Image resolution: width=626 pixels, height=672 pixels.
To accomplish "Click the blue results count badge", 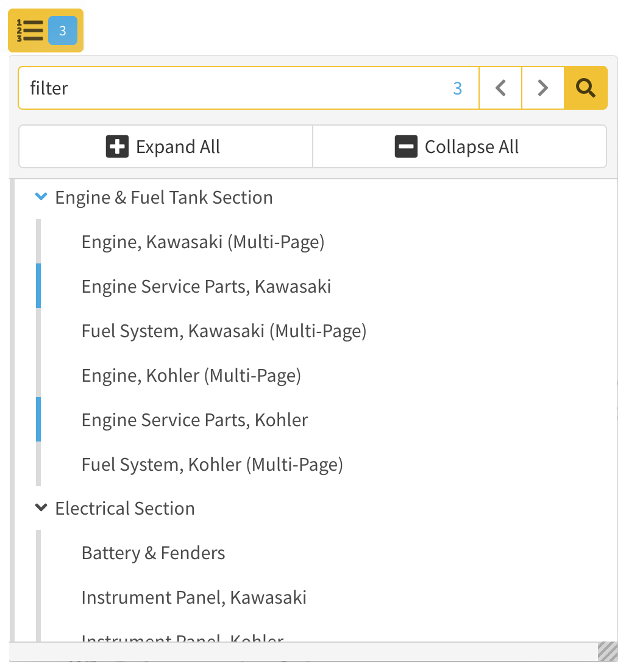I will click(x=63, y=30).
